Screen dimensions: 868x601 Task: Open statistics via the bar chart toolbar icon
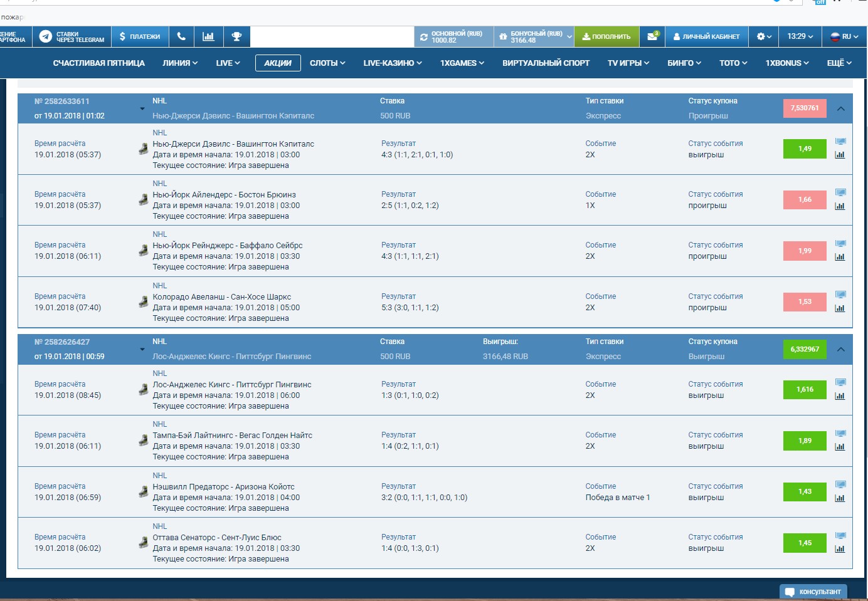coord(209,36)
